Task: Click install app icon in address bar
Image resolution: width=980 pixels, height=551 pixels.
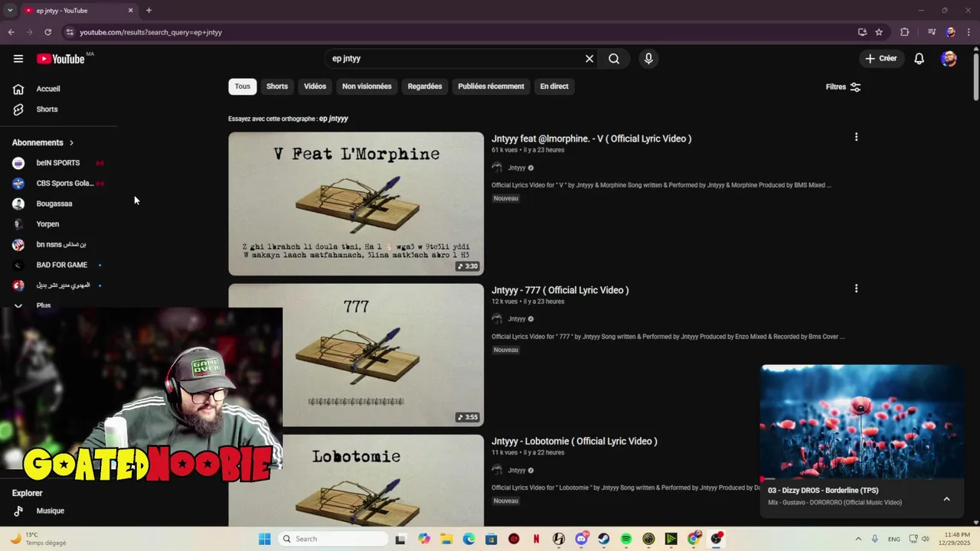Action: (x=862, y=32)
